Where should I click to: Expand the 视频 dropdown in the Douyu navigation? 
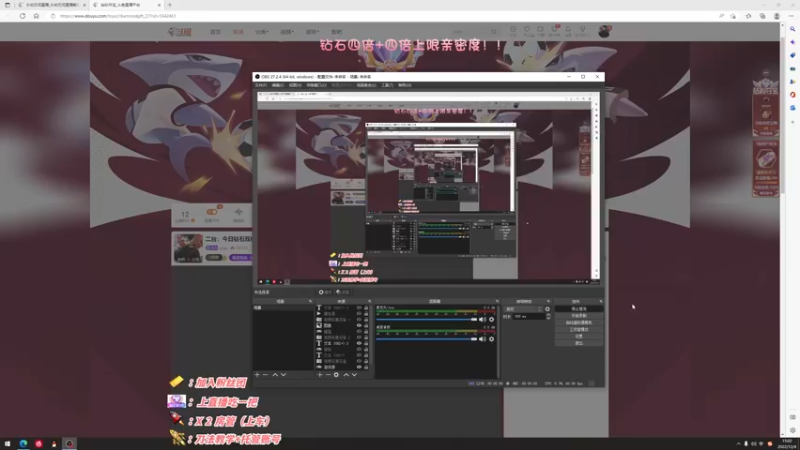click(287, 32)
